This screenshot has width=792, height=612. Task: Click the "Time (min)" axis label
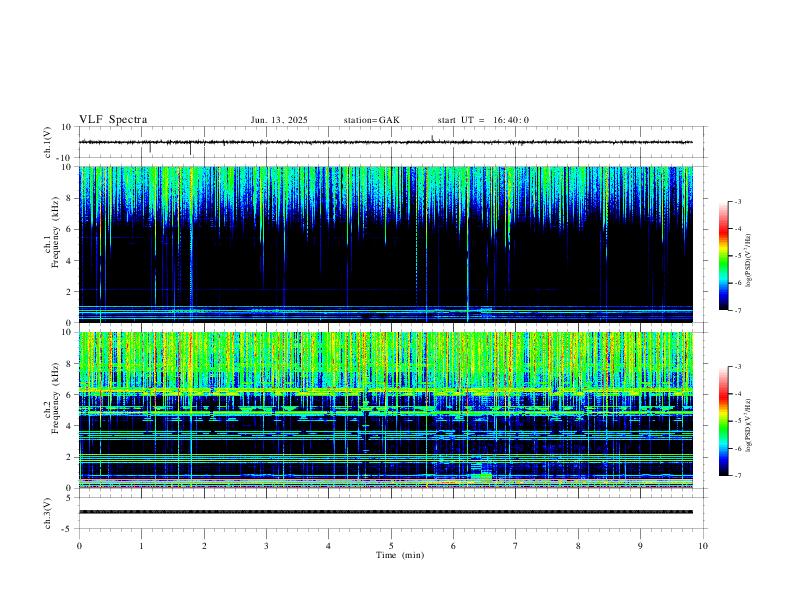(400, 555)
